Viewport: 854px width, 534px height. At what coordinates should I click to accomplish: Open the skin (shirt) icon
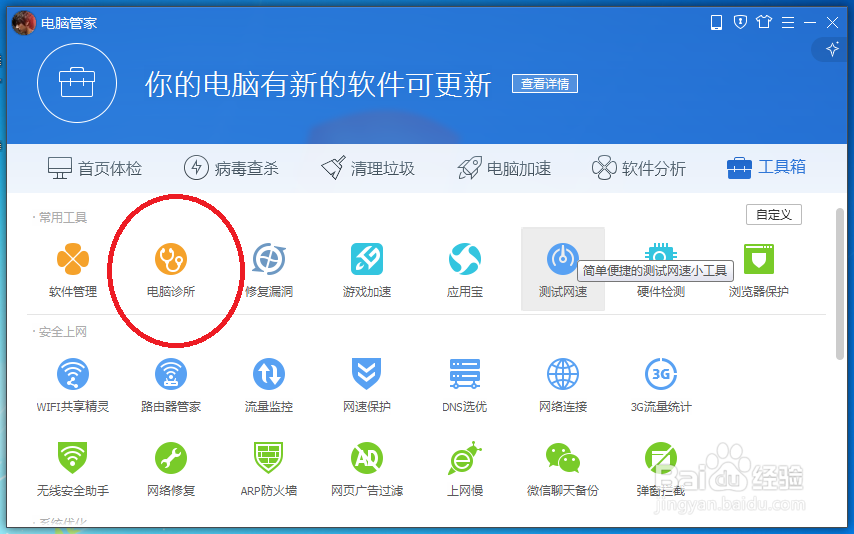click(x=764, y=22)
